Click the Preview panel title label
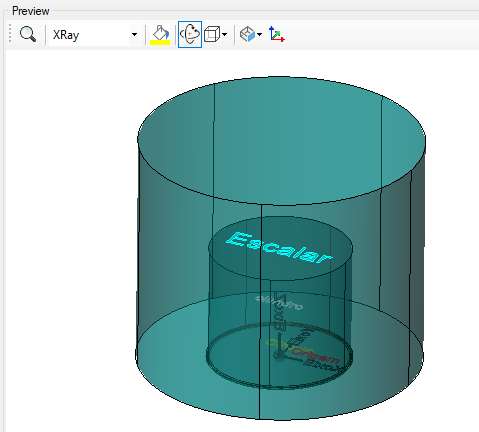The image size is (479, 432). point(31,11)
